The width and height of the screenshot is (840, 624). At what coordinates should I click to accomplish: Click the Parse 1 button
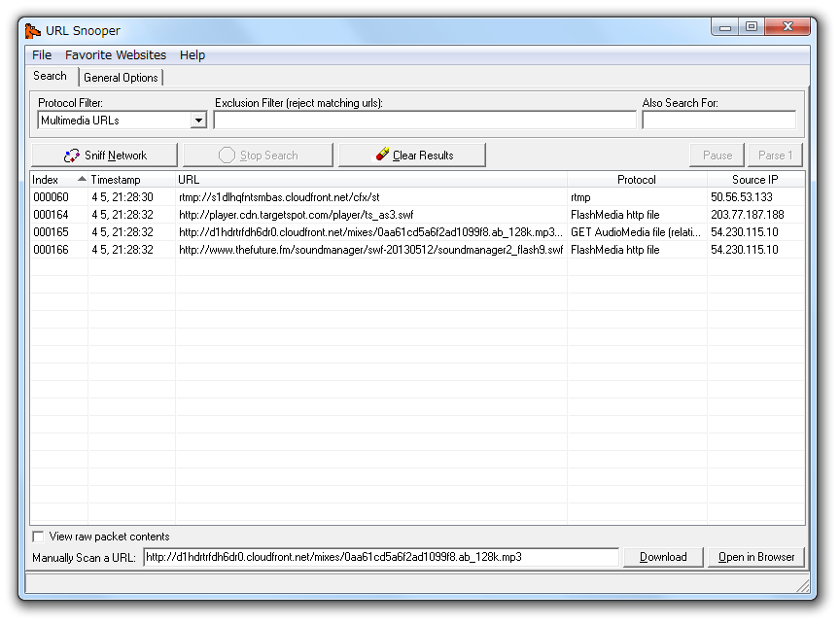775,156
